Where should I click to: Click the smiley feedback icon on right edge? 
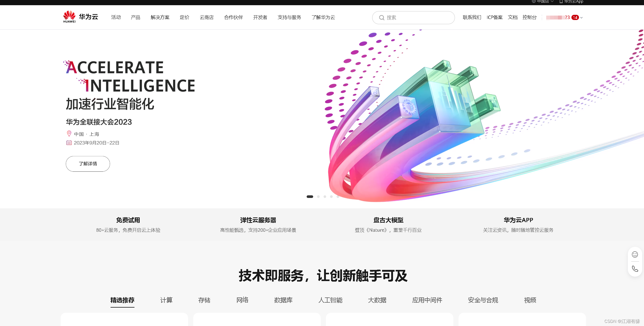click(635, 254)
